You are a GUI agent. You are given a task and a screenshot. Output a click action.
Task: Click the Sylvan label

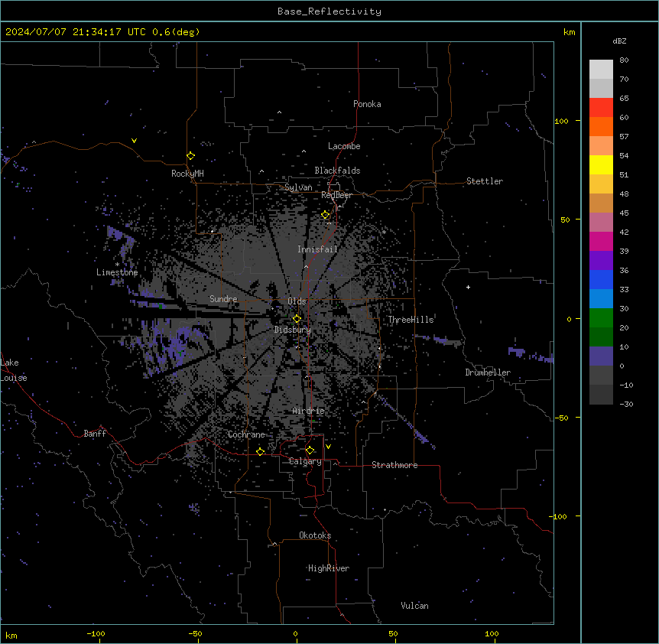(298, 187)
